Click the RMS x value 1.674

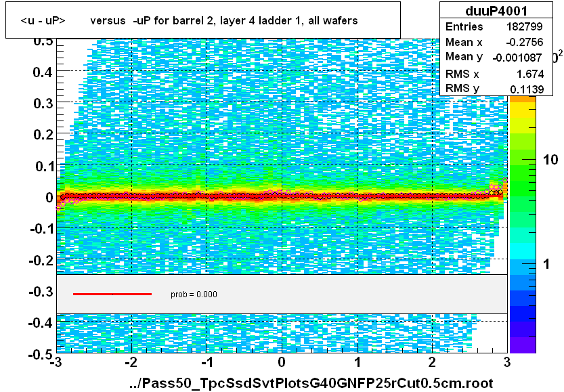(530, 74)
